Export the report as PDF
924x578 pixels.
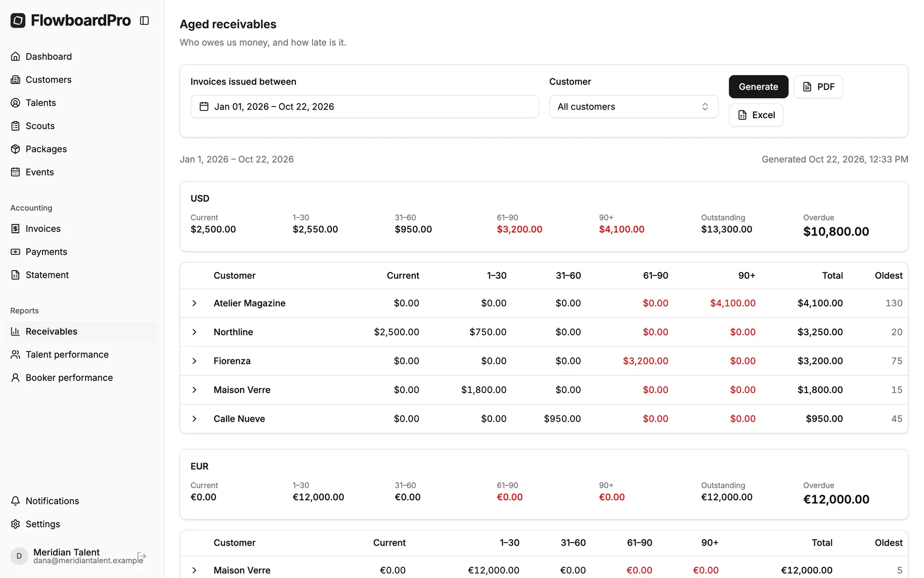(x=818, y=86)
